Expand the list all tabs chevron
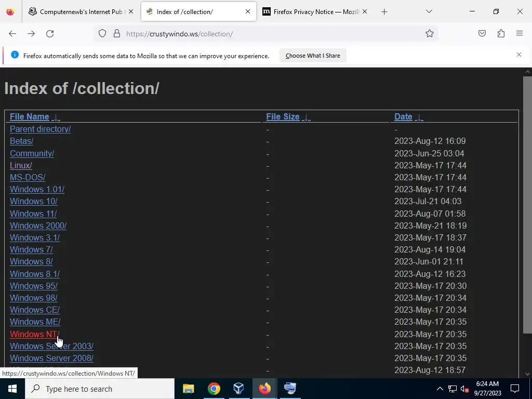This screenshot has height=399, width=532. (x=429, y=11)
